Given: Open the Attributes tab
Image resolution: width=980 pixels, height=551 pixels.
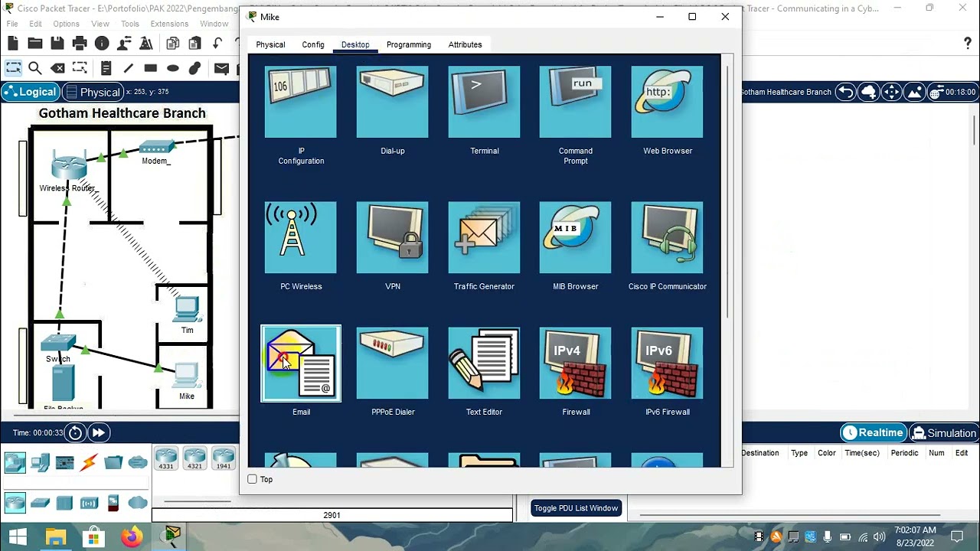Looking at the screenshot, I should click(x=465, y=44).
